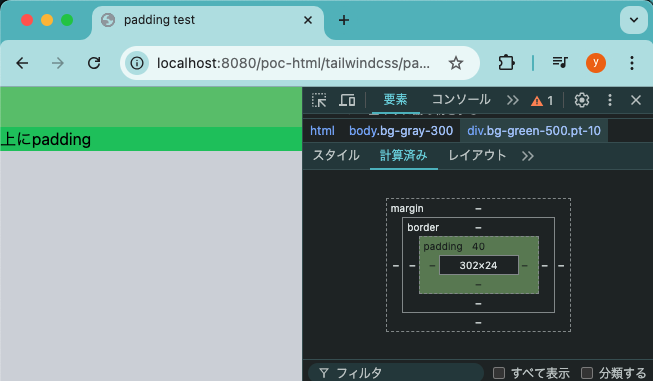Open the Extensions puzzle icon

(506, 63)
